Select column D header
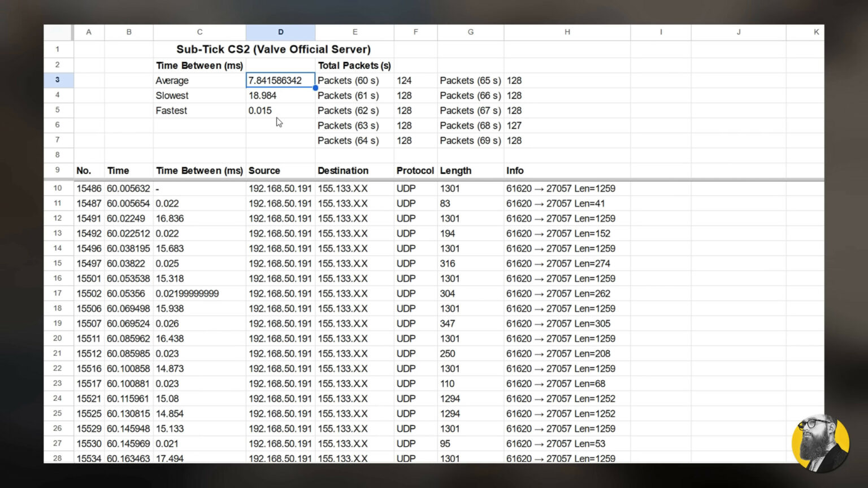The width and height of the screenshot is (868, 488). 280,32
